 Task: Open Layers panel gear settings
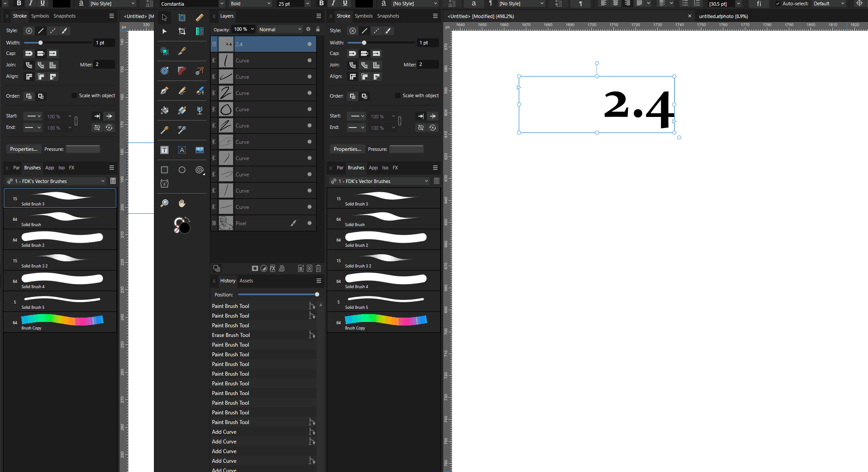point(308,29)
